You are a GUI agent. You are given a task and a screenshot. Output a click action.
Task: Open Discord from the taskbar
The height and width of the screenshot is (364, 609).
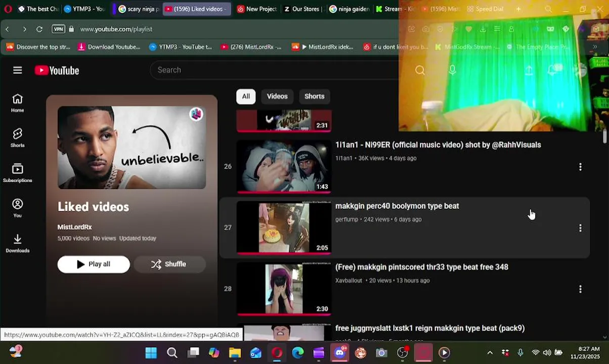point(339,353)
